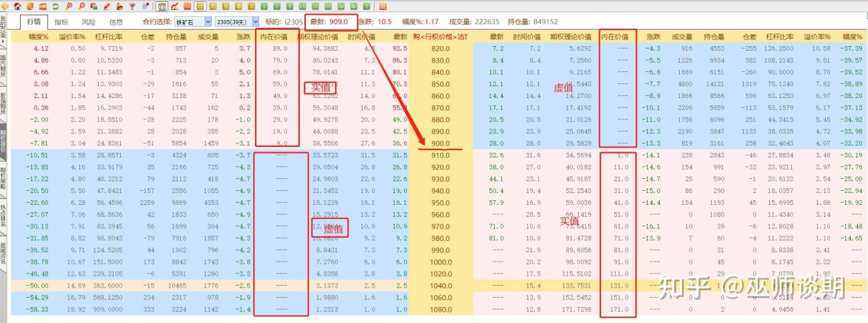Select the daily period button 日
The image size is (868, 323).
click(x=200, y=6)
